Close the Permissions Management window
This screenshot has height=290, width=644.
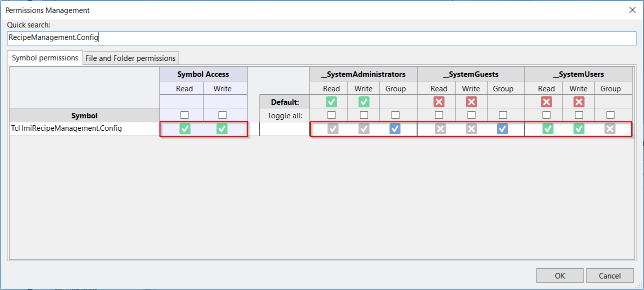point(632,10)
